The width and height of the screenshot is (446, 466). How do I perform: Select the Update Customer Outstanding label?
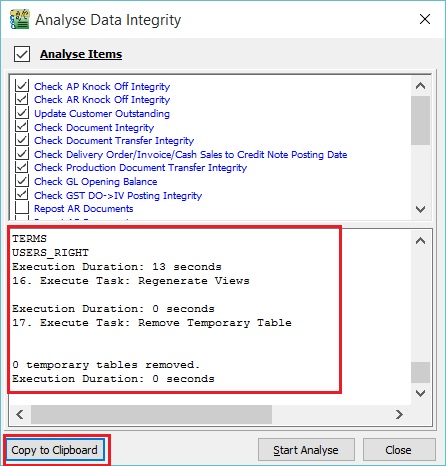102,114
